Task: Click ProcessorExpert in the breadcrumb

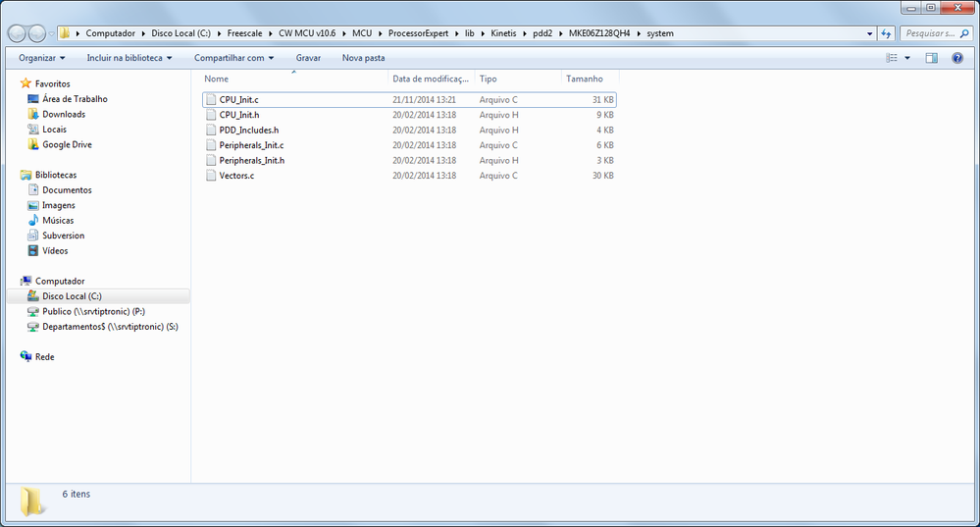Action: pos(418,33)
